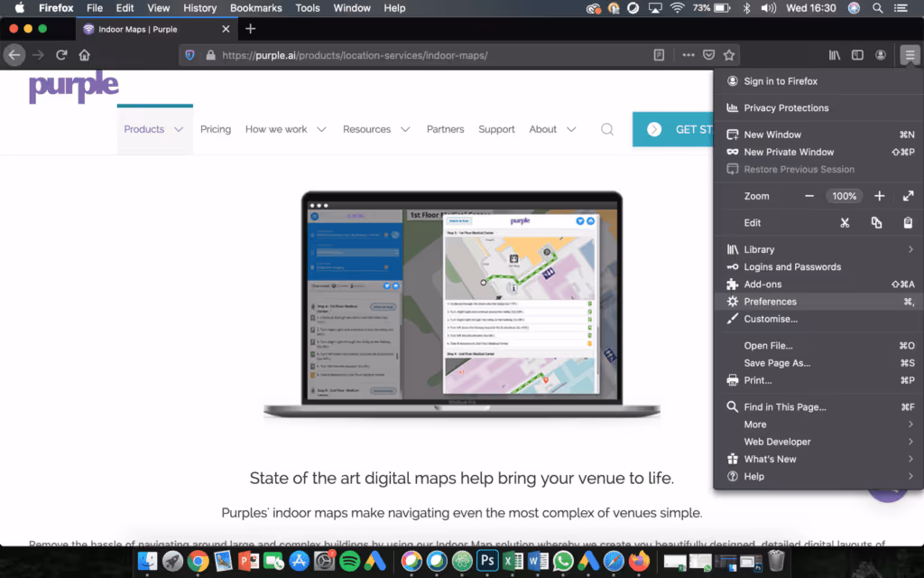
Task: Expand the More submenu
Action: [818, 424]
